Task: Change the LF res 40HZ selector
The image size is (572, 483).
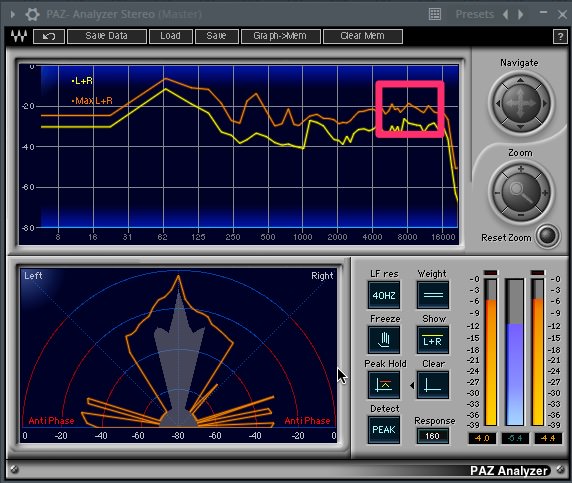Action: pos(384,295)
